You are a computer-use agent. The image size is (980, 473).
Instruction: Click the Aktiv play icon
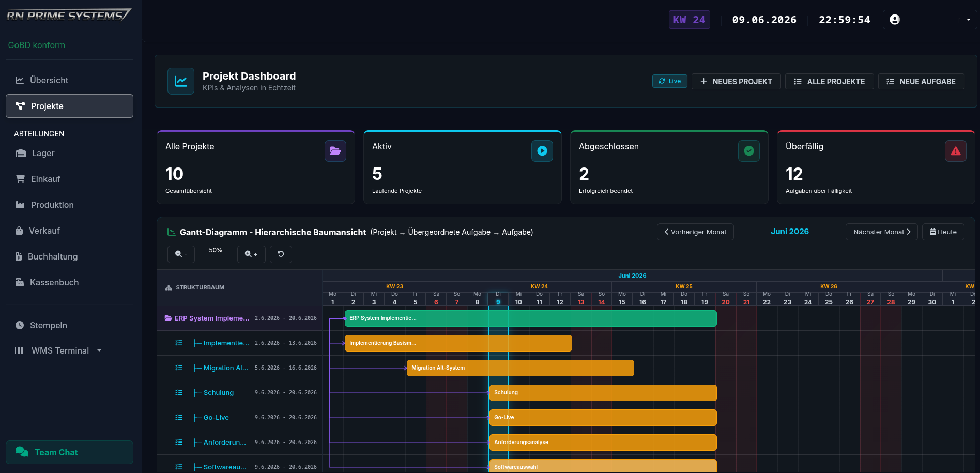(x=542, y=151)
